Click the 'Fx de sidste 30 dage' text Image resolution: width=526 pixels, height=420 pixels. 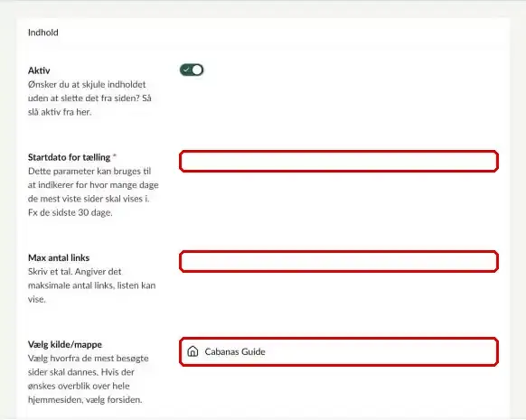(x=70, y=212)
